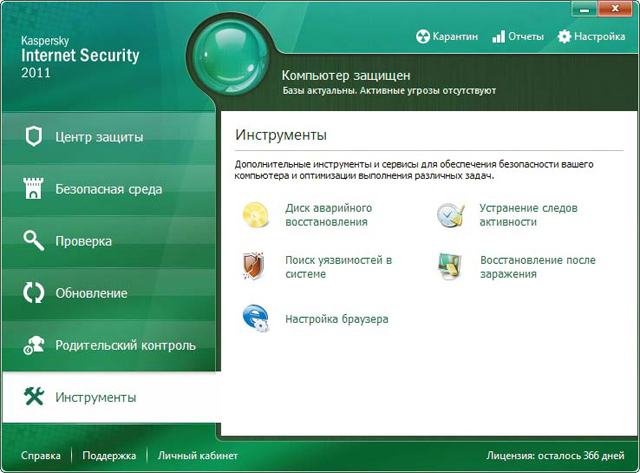
Task: Click the Базы актуальны status line
Action: 389,91
